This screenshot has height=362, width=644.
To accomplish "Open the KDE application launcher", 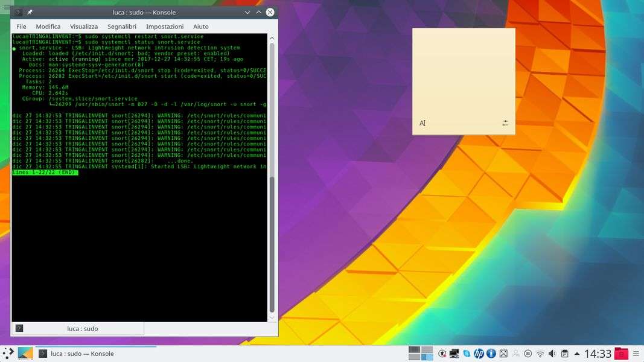I will (8, 354).
